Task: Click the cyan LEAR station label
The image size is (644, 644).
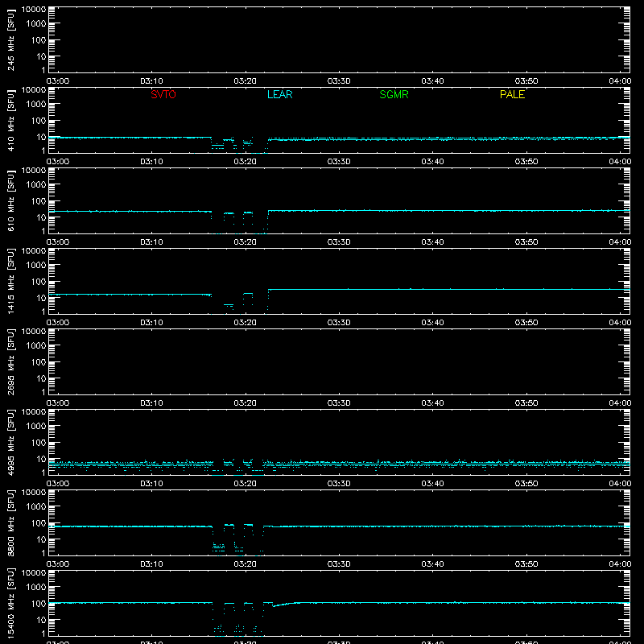Action: click(x=279, y=94)
